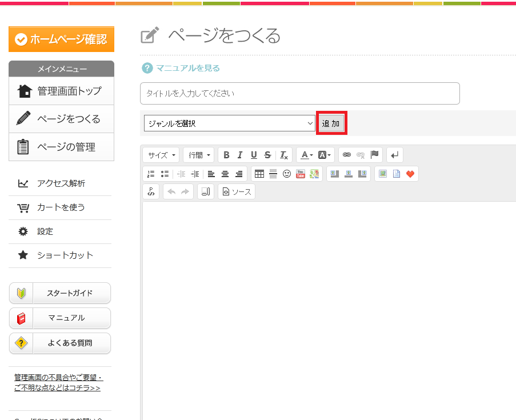Toggle italic text formatting

240,155
